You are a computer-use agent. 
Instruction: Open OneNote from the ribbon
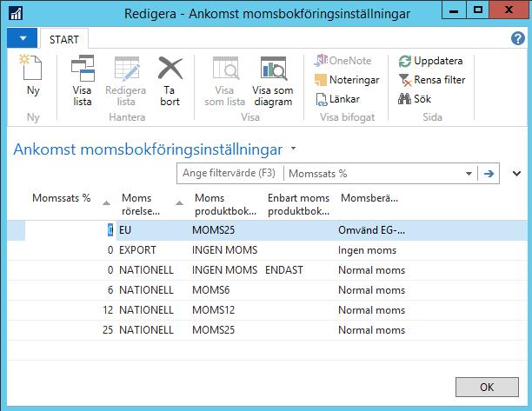pos(342,61)
